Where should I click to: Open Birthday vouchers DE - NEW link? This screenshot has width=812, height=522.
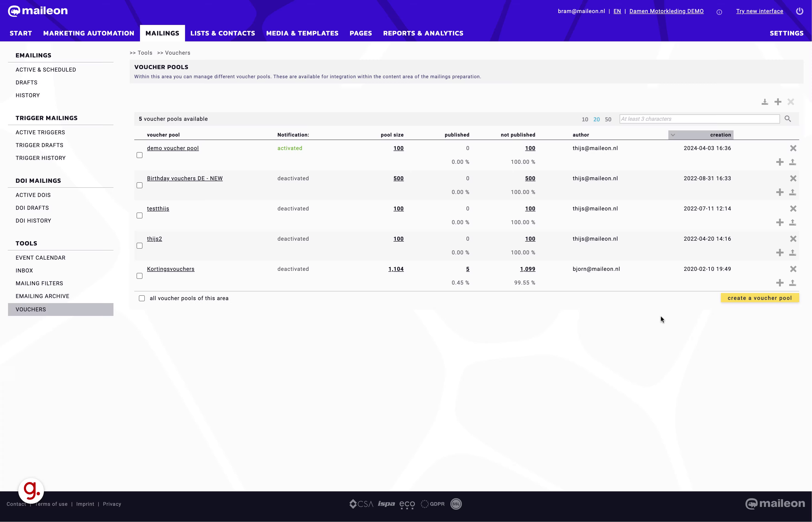click(x=185, y=178)
